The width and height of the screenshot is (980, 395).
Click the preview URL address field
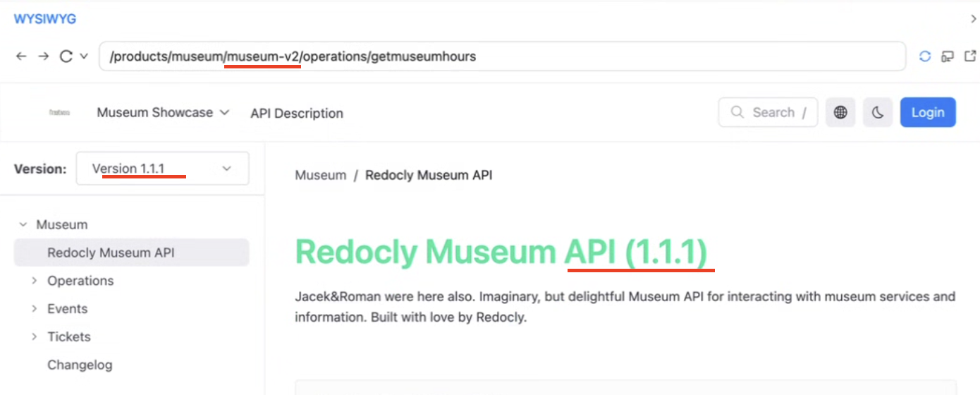click(502, 56)
